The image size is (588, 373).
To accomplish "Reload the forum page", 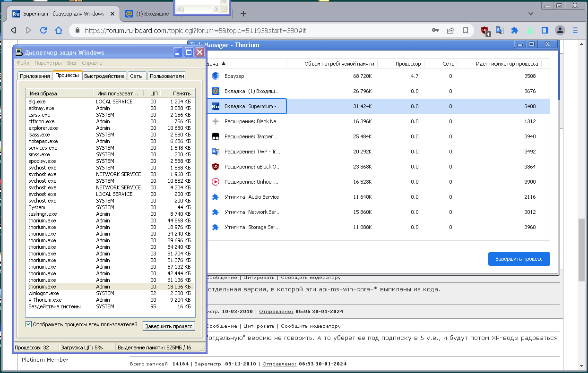I will coord(43,30).
